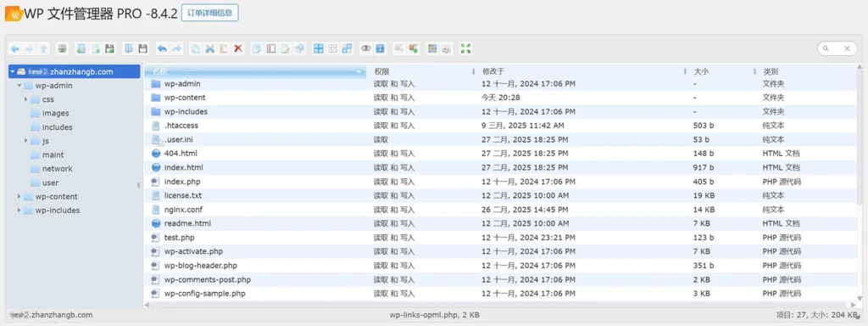Click the sort toolbar icon

447,48
